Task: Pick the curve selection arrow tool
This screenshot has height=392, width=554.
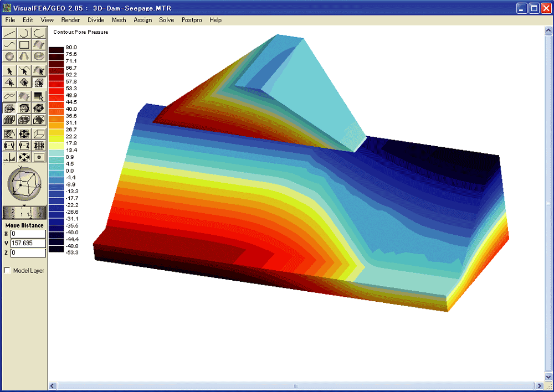Action: tap(24, 71)
